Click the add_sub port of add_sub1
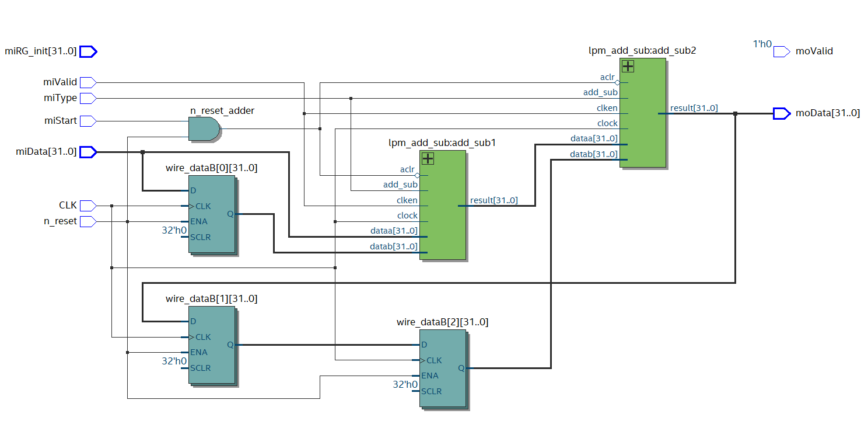Image resolution: width=868 pixels, height=431 pixels. click(x=400, y=185)
